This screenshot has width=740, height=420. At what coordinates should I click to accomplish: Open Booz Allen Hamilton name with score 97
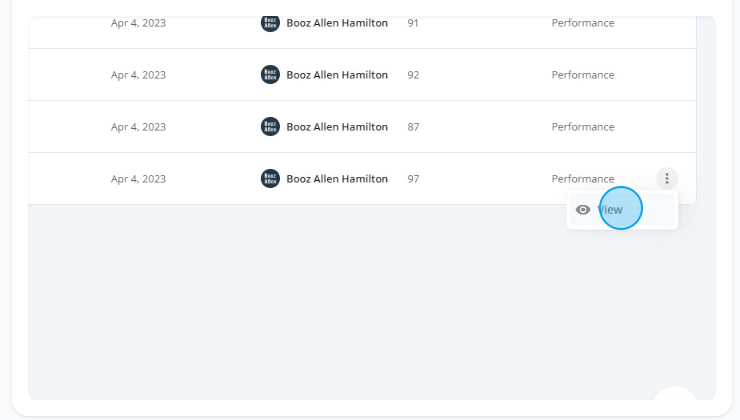coord(337,178)
